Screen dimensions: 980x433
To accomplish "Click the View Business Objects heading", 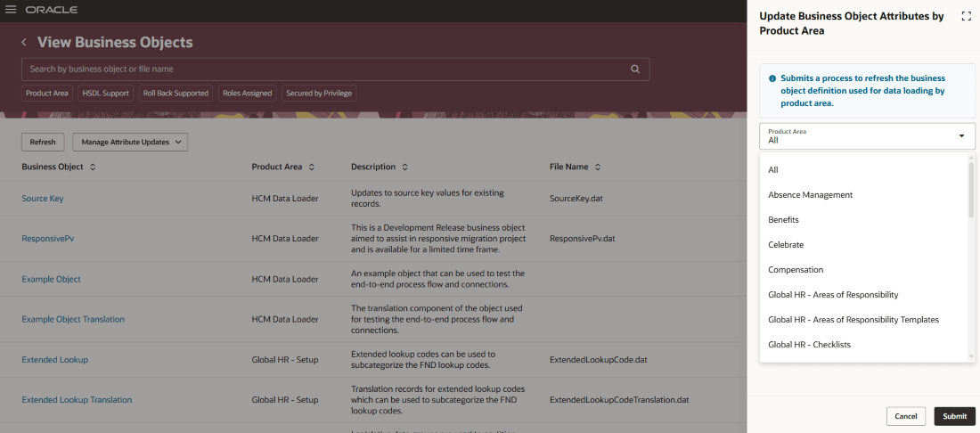I will (115, 43).
